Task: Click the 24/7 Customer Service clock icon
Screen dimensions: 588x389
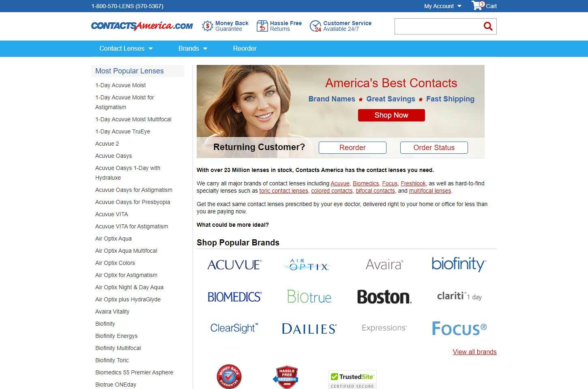Action: pyautogui.click(x=315, y=26)
